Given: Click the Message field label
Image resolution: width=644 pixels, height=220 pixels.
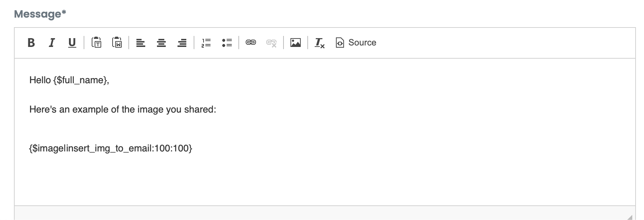Looking at the screenshot, I should 40,14.
